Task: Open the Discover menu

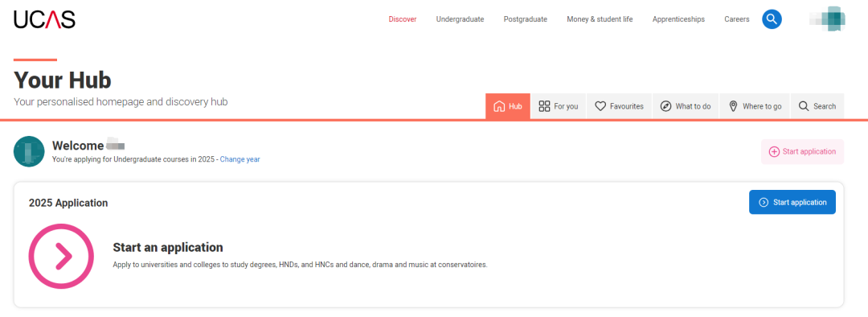Action: tap(403, 19)
